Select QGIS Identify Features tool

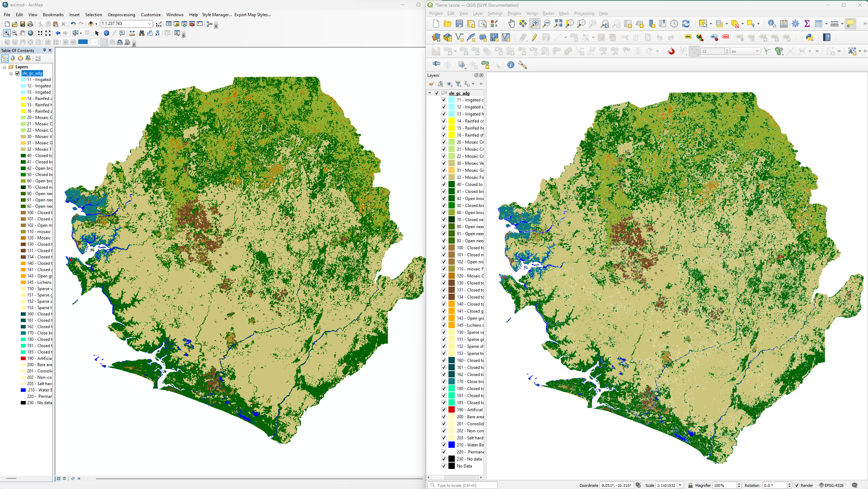(772, 24)
